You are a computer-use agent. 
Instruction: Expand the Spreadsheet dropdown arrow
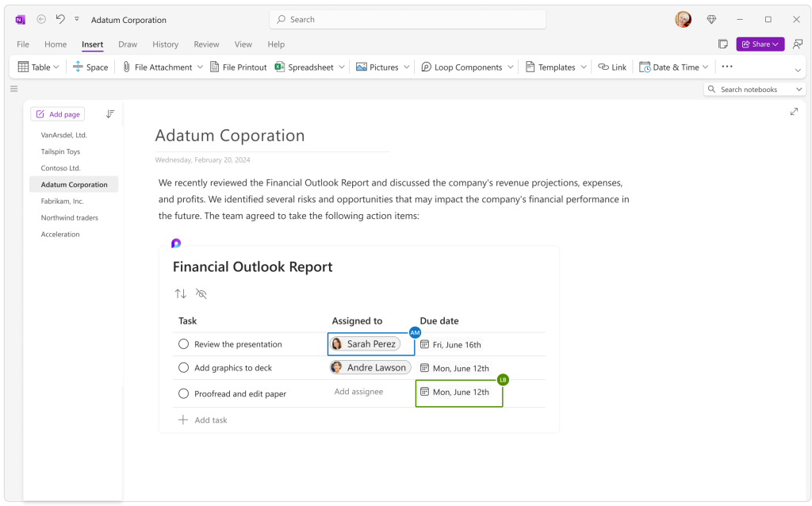pos(342,67)
